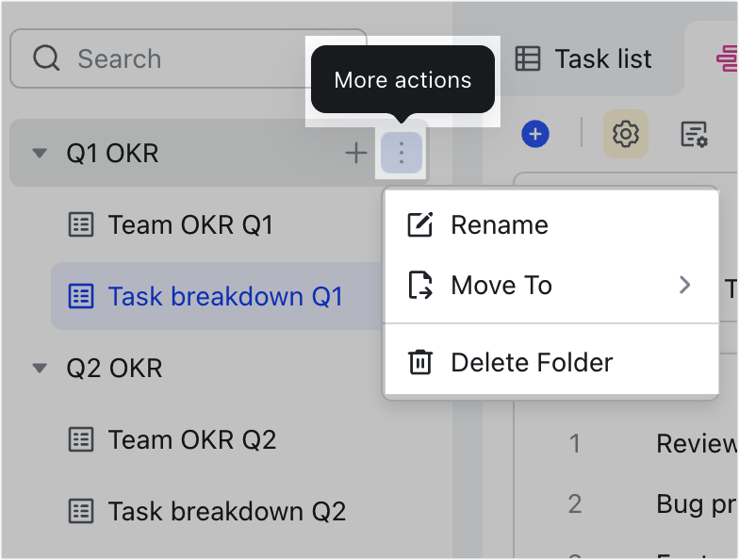Click the Task list table icon
739x560 pixels.
[528, 58]
